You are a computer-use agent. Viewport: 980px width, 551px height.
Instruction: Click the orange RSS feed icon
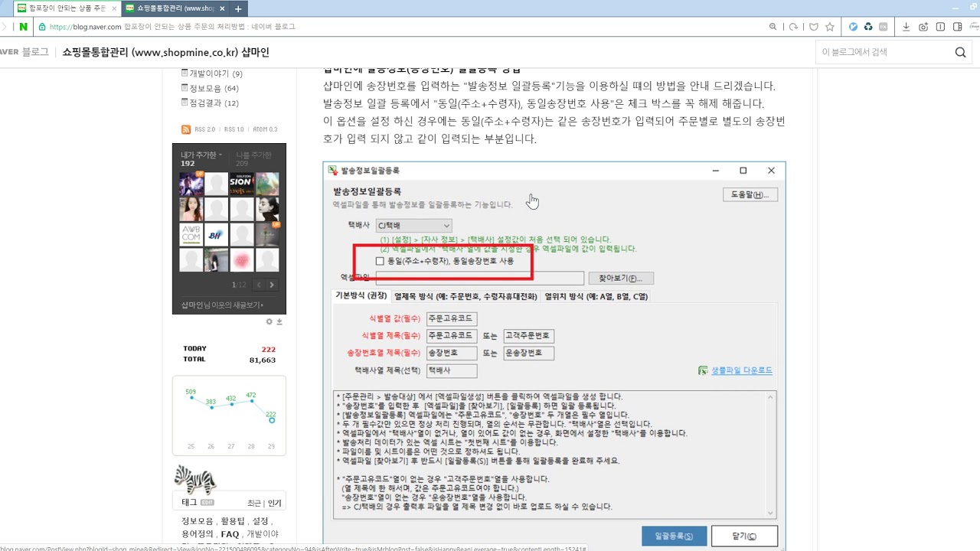click(185, 129)
